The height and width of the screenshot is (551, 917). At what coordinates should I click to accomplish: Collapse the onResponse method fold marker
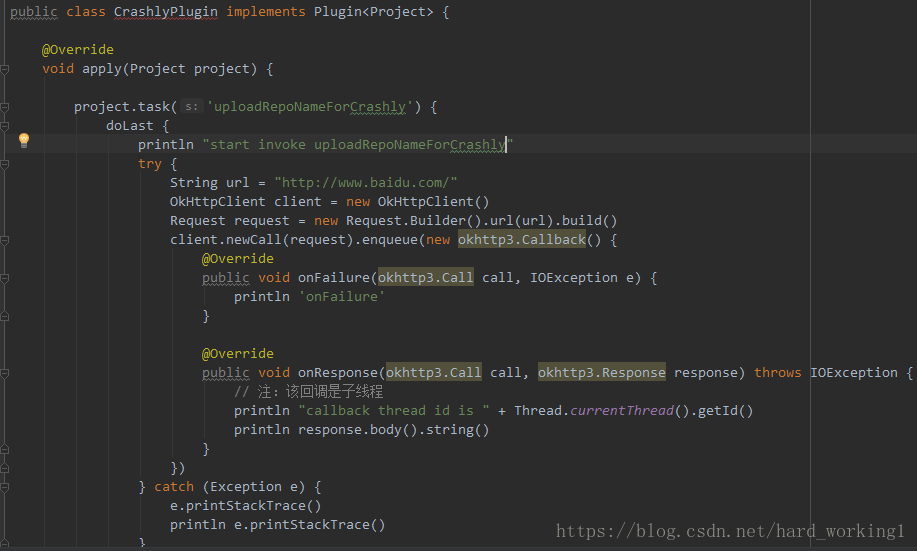pyautogui.click(x=5, y=373)
